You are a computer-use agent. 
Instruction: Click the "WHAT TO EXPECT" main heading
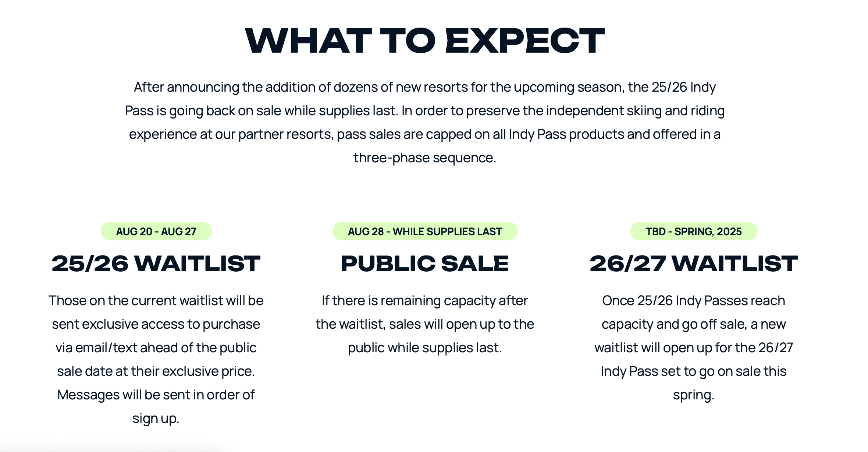[x=425, y=41]
